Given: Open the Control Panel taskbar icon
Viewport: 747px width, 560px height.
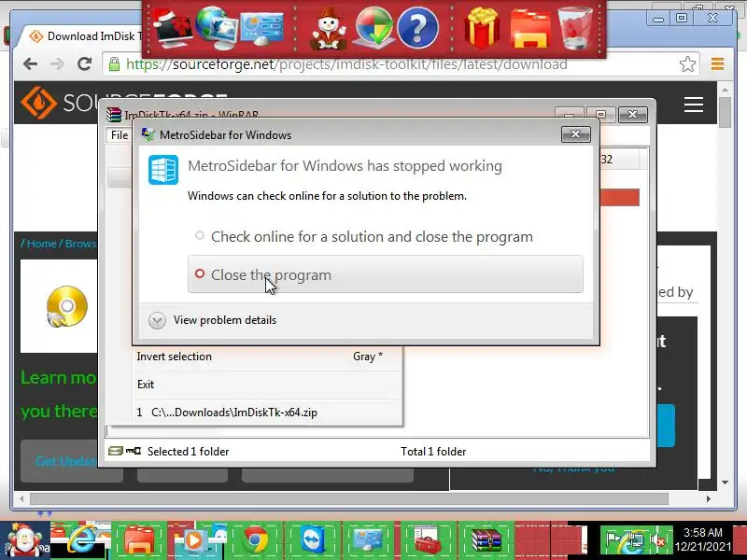Looking at the screenshot, I should click(x=368, y=539).
